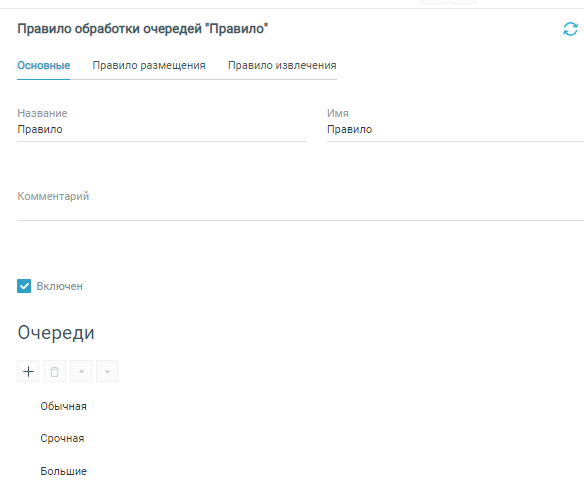Toggle the Включен checkbox
The height and width of the screenshot is (494, 584).
(24, 286)
